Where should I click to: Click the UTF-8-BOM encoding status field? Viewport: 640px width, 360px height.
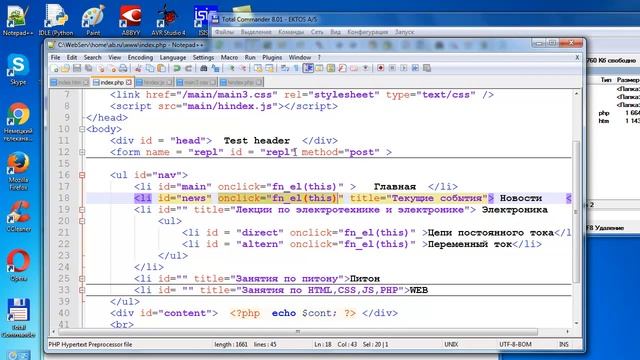pyautogui.click(x=515, y=344)
